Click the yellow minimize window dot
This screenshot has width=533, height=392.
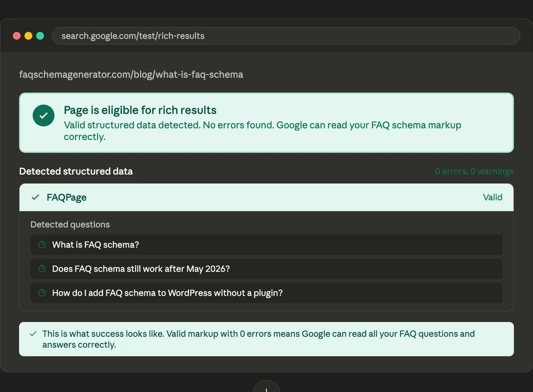pos(28,36)
